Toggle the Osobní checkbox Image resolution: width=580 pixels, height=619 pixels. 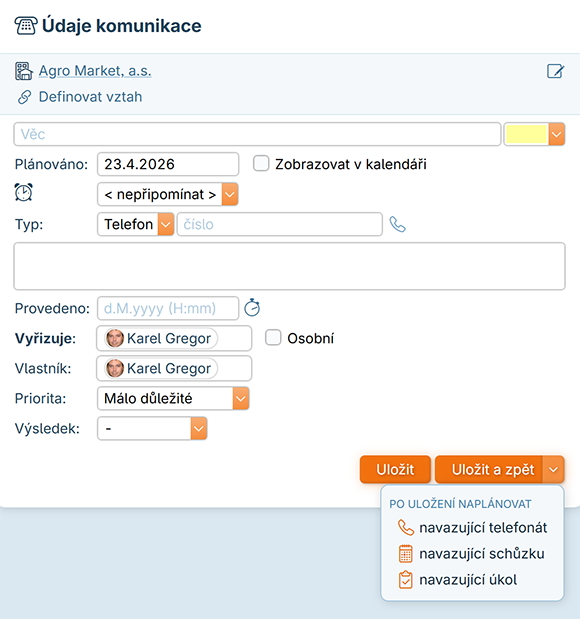[273, 338]
